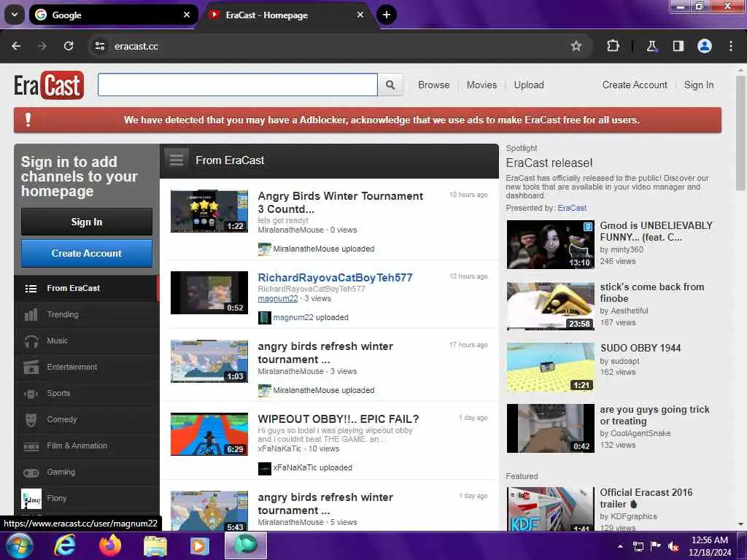Open the WIPEOUT OBBY thumbnail
This screenshot has width=747, height=560.
209,435
